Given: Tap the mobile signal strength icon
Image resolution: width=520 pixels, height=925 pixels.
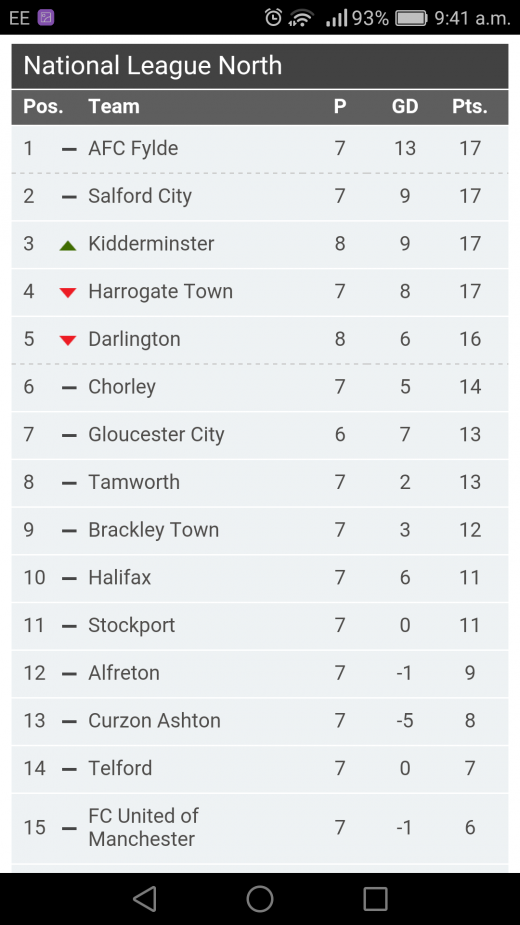Looking at the screenshot, I should (x=336, y=18).
